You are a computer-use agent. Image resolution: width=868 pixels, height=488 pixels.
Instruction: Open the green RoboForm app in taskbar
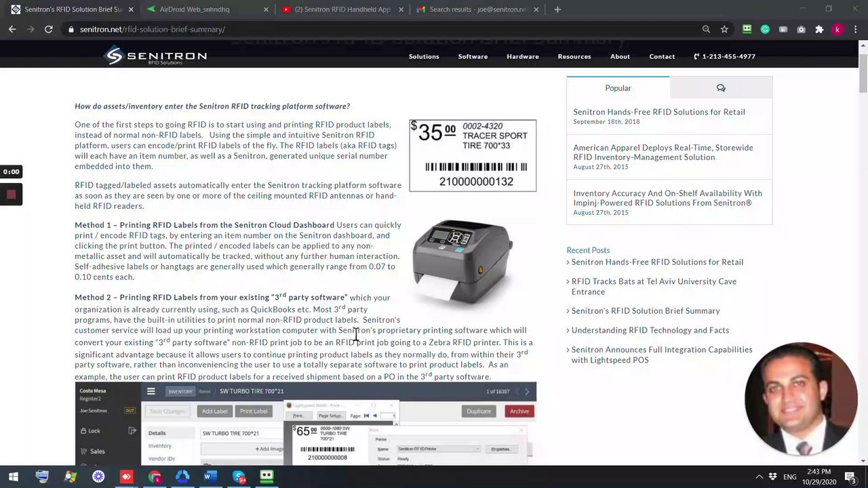[267, 476]
